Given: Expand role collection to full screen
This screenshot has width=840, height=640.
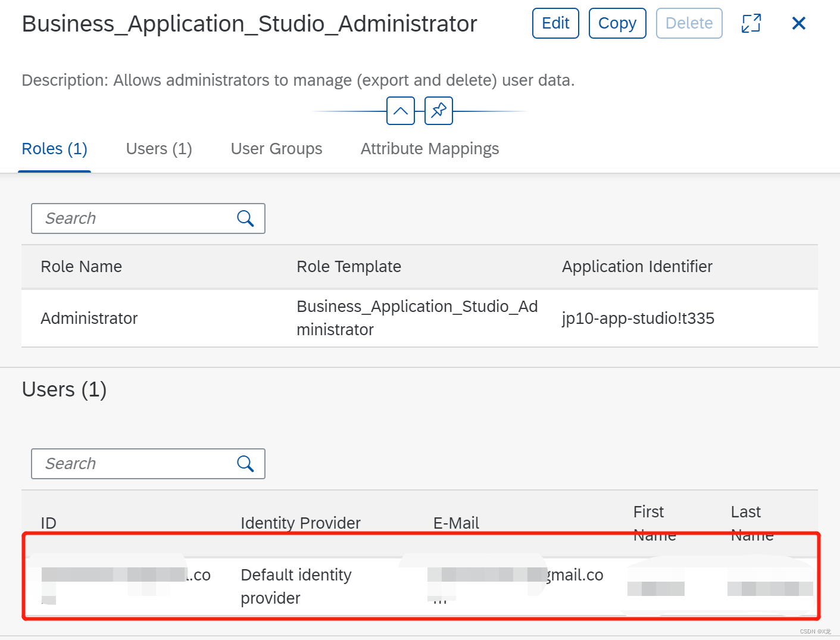Looking at the screenshot, I should 751,23.
